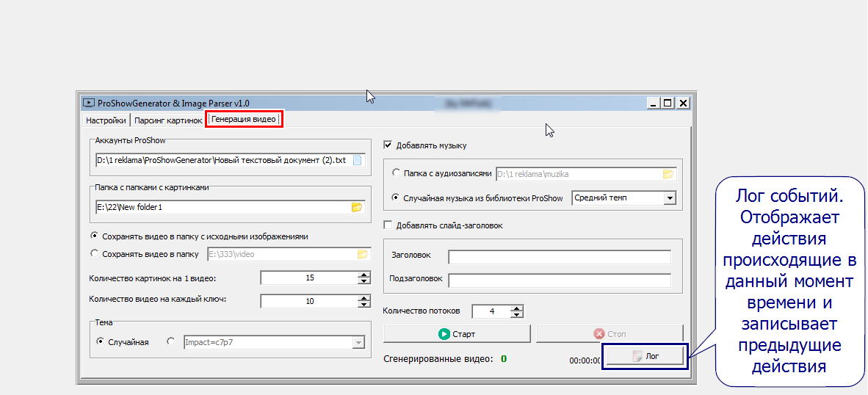Select the Генерация видео tab
The width and height of the screenshot is (868, 395).
tap(244, 120)
